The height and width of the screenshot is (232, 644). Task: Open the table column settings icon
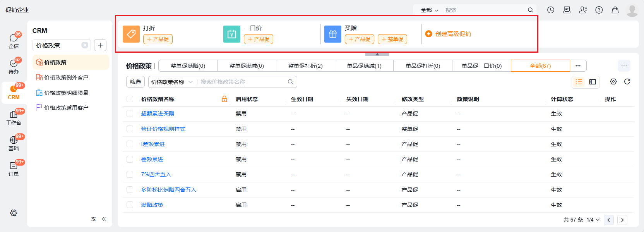[x=613, y=82]
